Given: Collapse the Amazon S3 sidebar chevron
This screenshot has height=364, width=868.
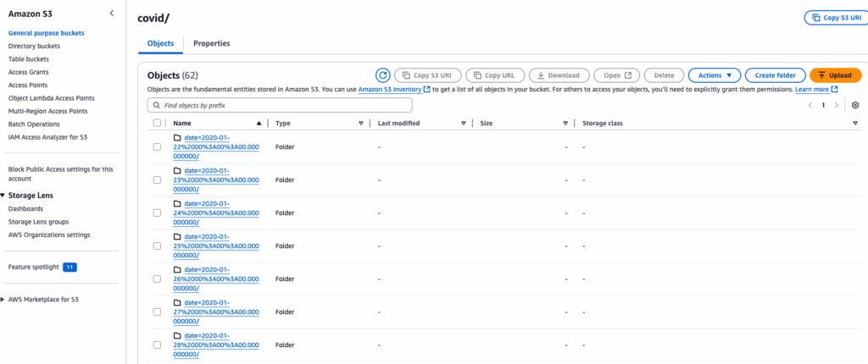Looking at the screenshot, I should pos(112,13).
